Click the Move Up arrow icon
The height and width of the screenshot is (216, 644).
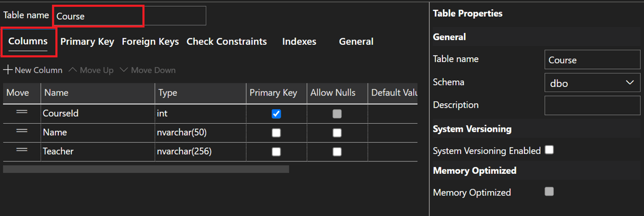coord(72,70)
